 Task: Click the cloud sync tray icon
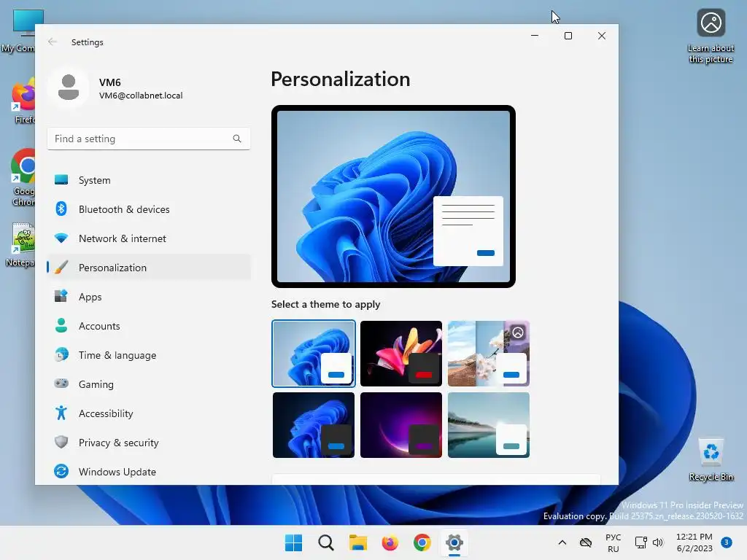pos(586,542)
